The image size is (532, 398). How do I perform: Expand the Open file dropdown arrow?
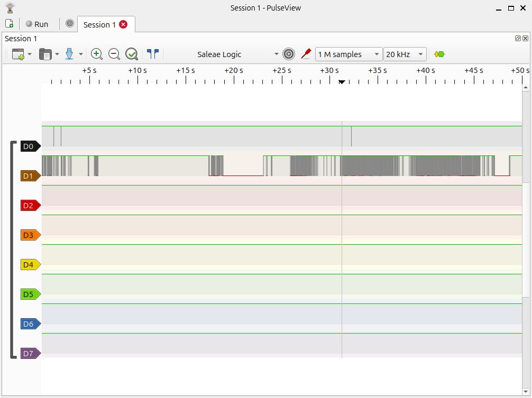(x=57, y=54)
